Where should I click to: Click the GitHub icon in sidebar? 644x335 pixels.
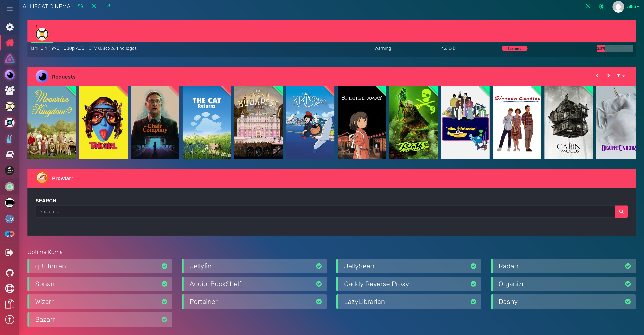[10, 273]
